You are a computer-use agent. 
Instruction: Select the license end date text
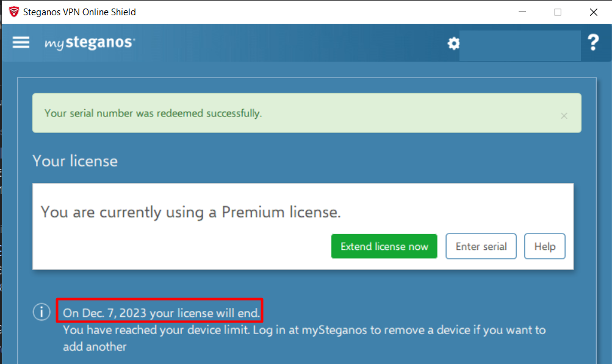pyautogui.click(x=161, y=313)
